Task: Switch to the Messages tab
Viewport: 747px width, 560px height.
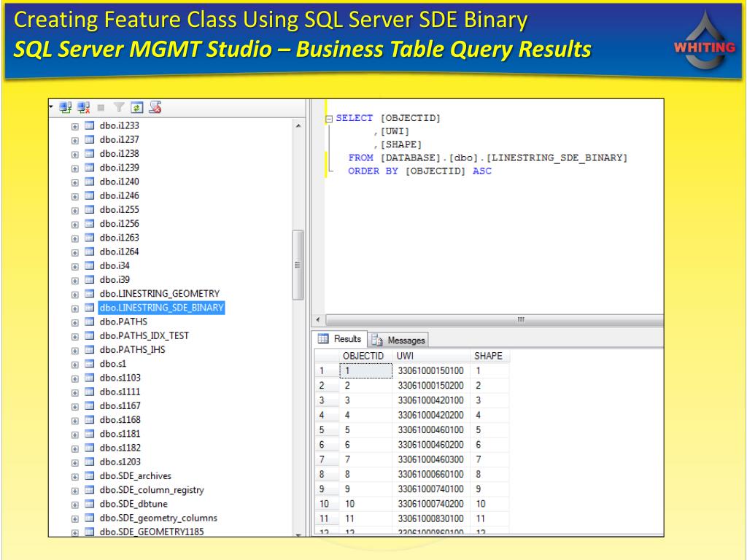Action: (399, 340)
